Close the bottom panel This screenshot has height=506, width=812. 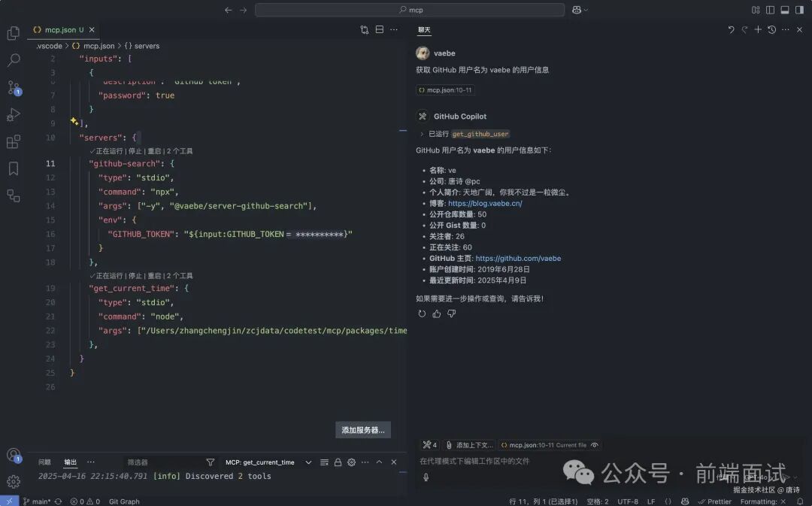tap(393, 462)
